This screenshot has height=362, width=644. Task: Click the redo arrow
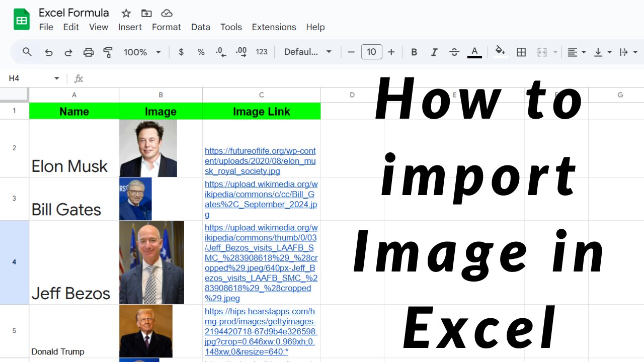[68, 52]
